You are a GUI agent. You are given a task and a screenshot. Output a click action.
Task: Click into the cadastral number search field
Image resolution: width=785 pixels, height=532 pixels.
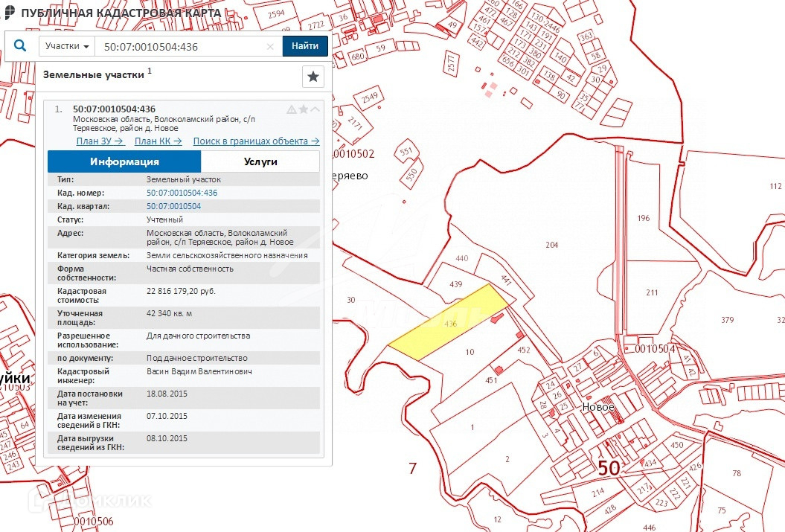[182, 46]
